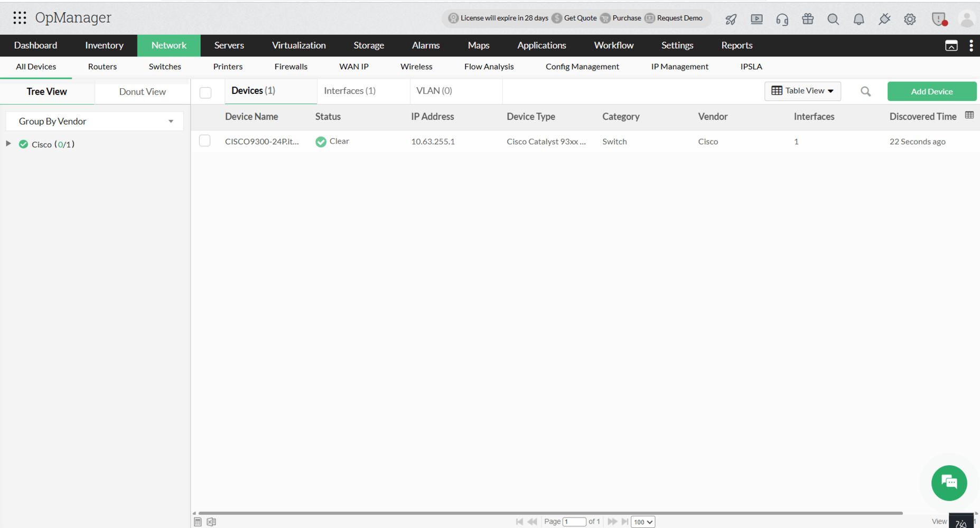Open the alarm bell notifications

click(858, 20)
